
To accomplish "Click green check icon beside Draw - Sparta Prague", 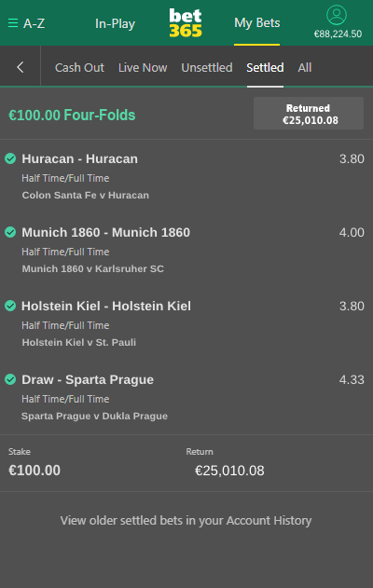I will (x=10, y=379).
